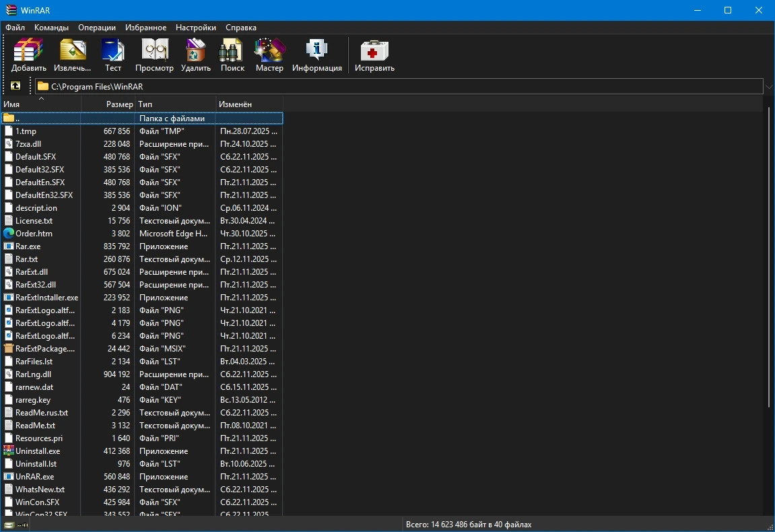Launch the Мастер (Wizard) tool
This screenshot has height=532, width=775.
tap(269, 55)
